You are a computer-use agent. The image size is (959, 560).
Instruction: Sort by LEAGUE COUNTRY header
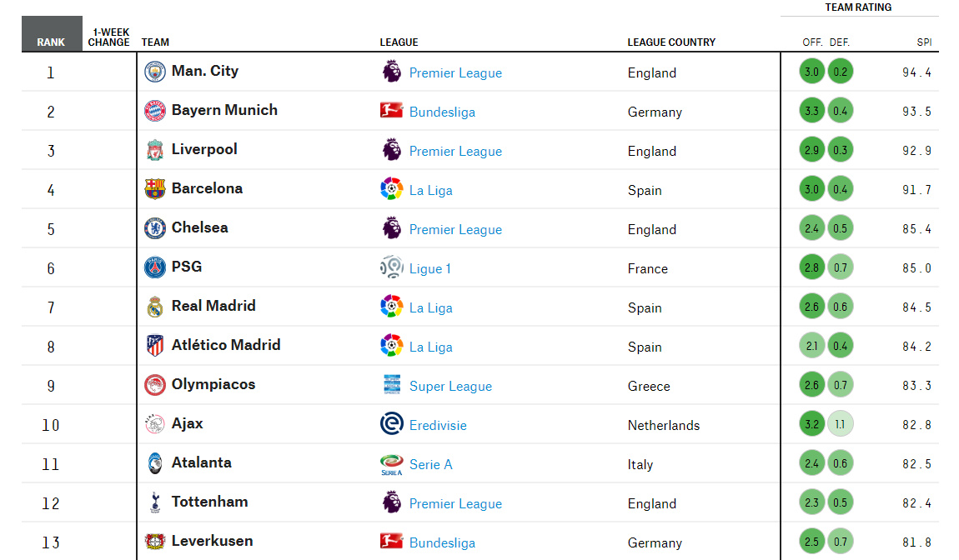pyautogui.click(x=671, y=42)
